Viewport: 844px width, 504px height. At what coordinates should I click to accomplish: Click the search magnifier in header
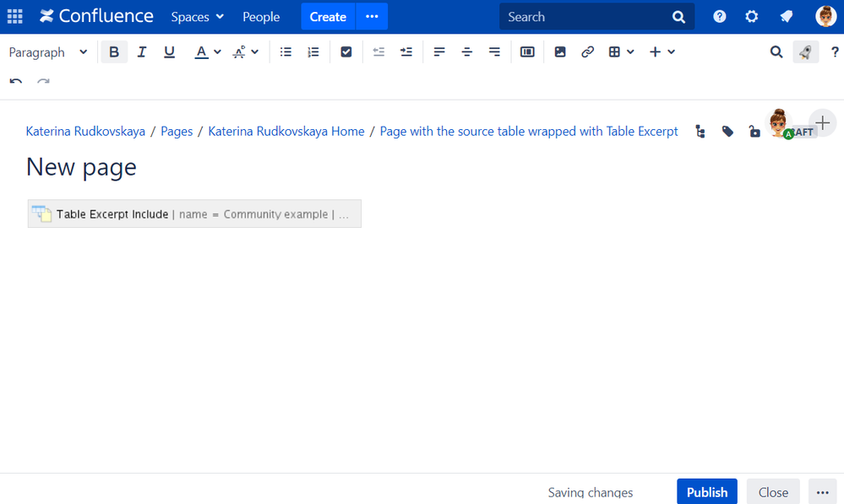click(x=678, y=17)
